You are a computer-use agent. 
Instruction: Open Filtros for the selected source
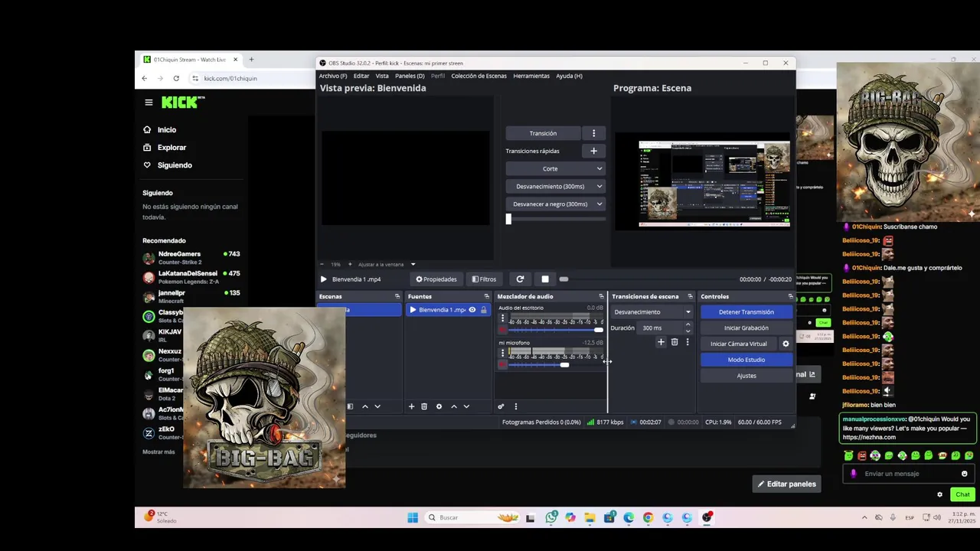pyautogui.click(x=484, y=279)
